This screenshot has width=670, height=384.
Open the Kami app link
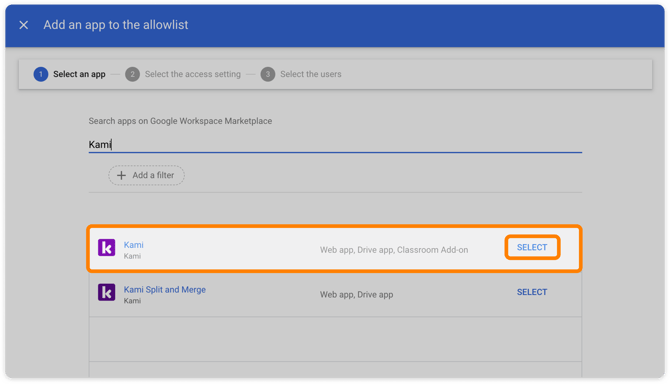pos(134,245)
